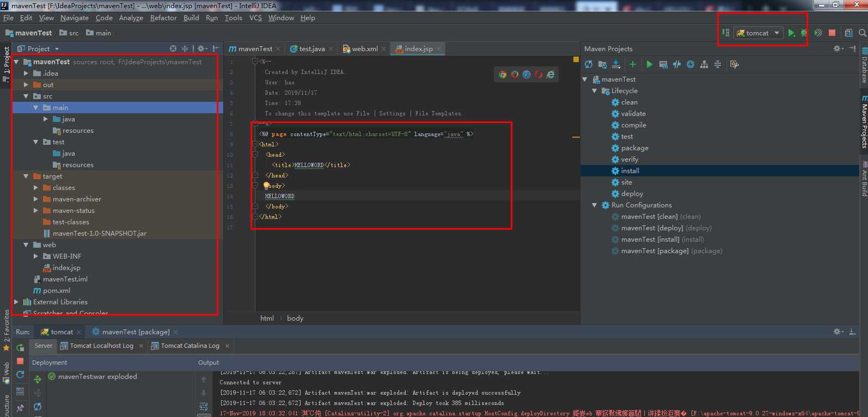Open Search Everywhere magnifier
The height and width of the screenshot is (417, 868).
[x=863, y=33]
